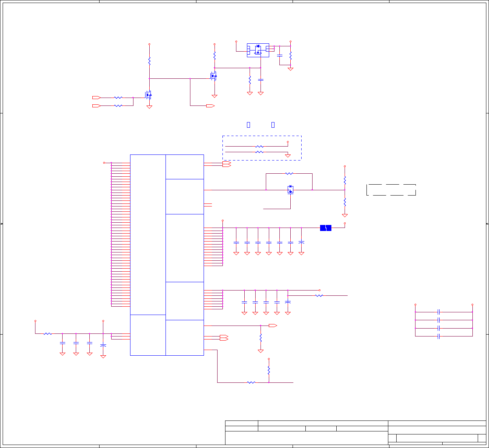The image size is (489, 448).
Task: Select the lower of the two input port symbols
Action: pyautogui.click(x=97, y=106)
